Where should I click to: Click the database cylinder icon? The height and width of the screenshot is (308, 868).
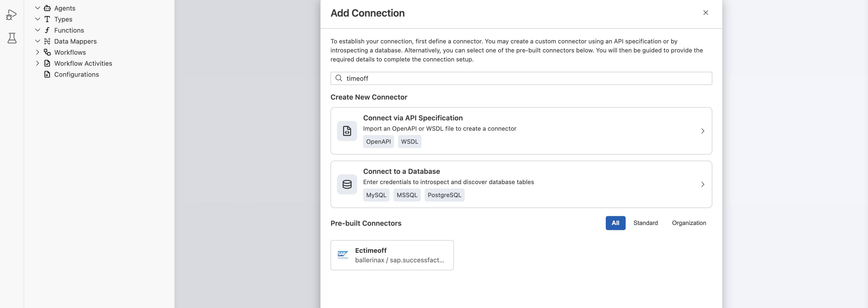click(347, 184)
